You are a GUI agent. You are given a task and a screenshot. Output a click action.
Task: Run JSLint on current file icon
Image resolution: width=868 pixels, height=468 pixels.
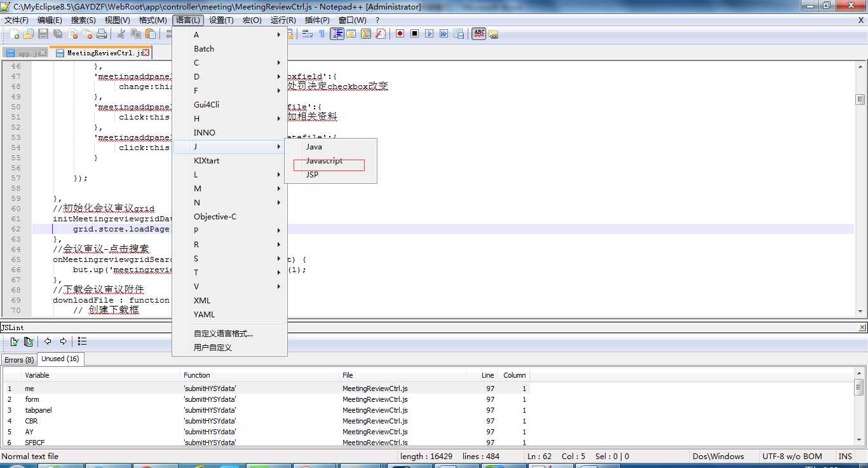pyautogui.click(x=14, y=341)
